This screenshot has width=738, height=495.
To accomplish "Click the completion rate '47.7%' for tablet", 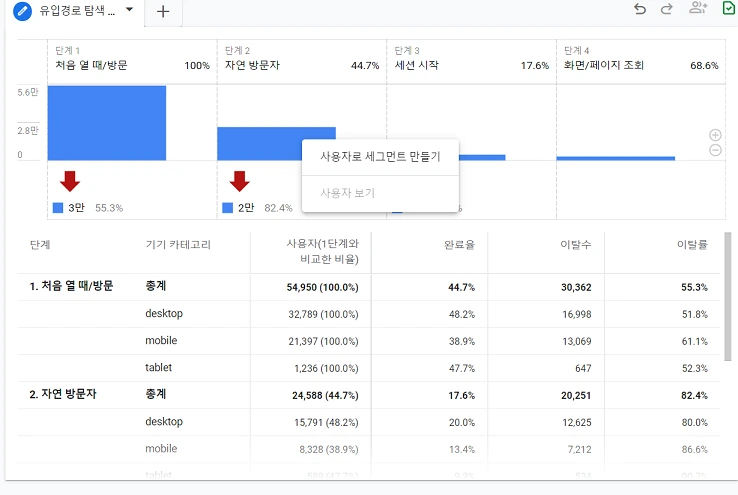I will tap(462, 368).
